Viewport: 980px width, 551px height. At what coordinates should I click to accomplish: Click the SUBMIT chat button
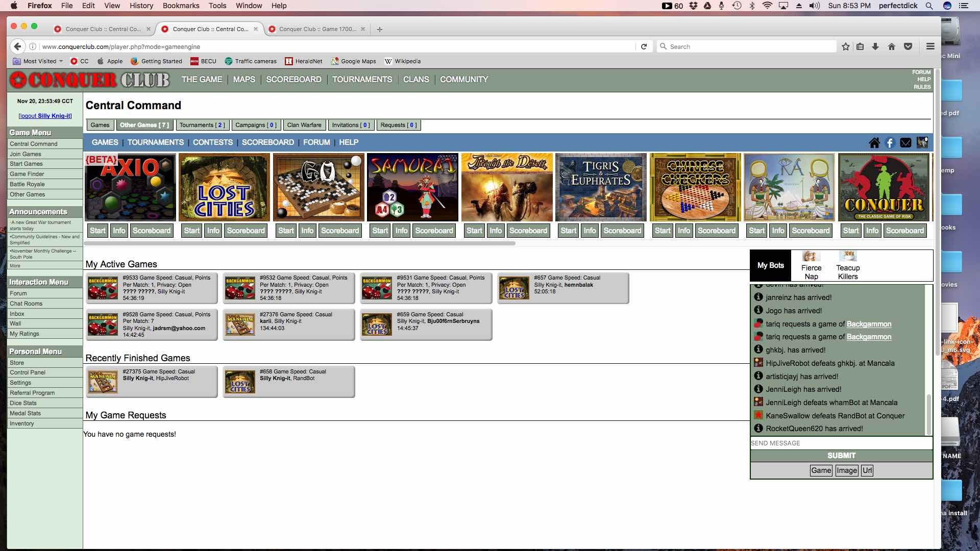[x=841, y=456]
